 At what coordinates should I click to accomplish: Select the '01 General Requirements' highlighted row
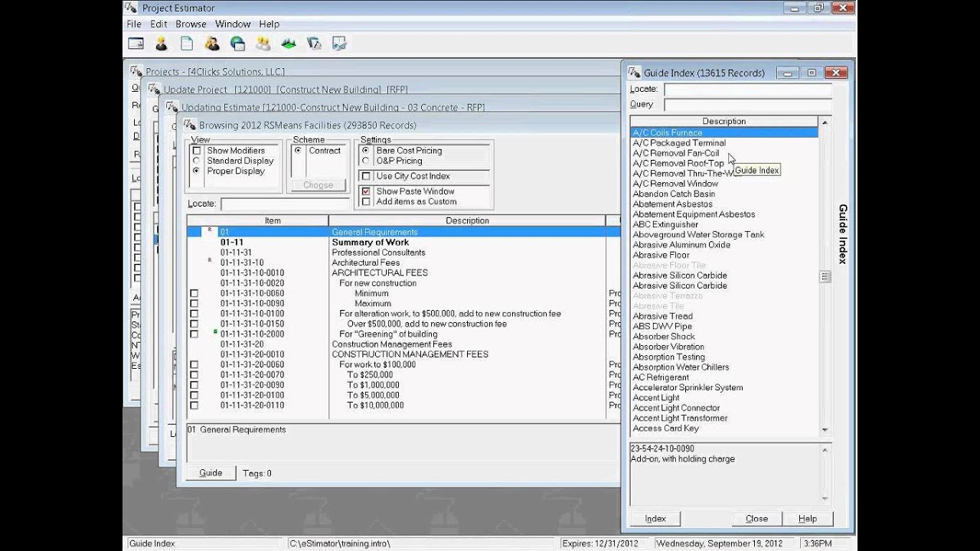(403, 232)
